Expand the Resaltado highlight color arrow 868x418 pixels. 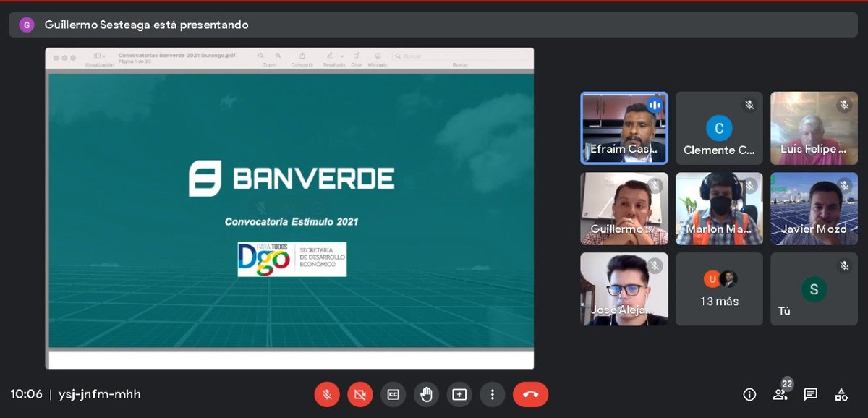(341, 56)
